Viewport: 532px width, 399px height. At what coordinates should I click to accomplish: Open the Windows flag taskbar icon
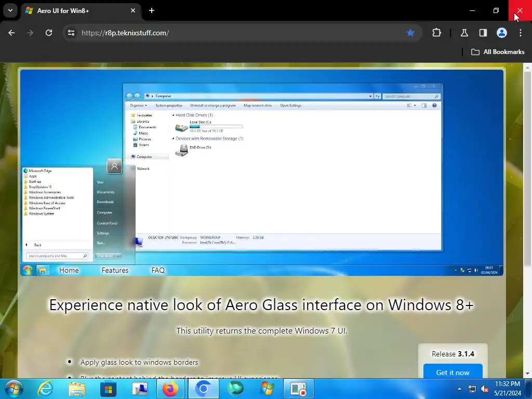click(267, 389)
